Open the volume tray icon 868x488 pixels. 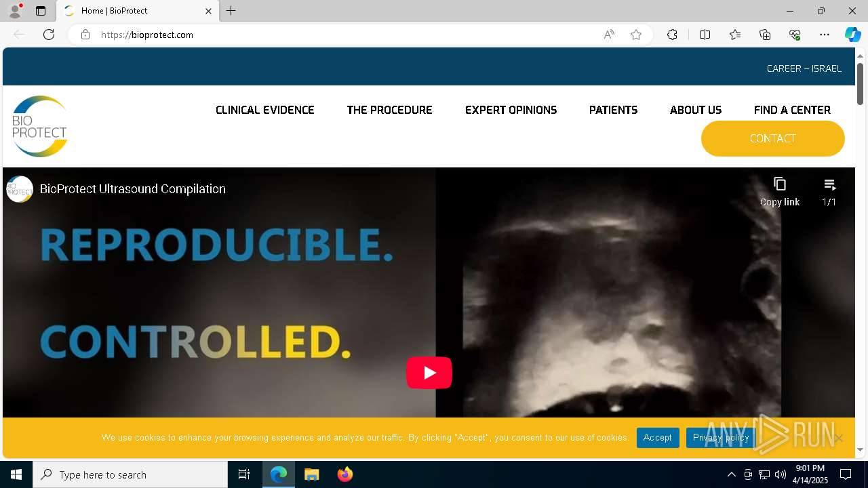[781, 474]
